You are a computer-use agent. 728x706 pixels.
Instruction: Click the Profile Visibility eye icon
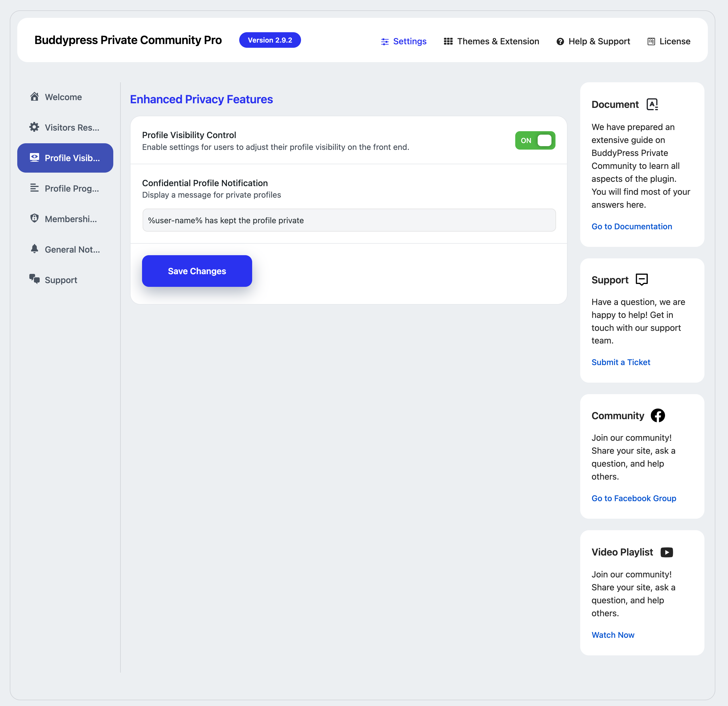point(35,158)
